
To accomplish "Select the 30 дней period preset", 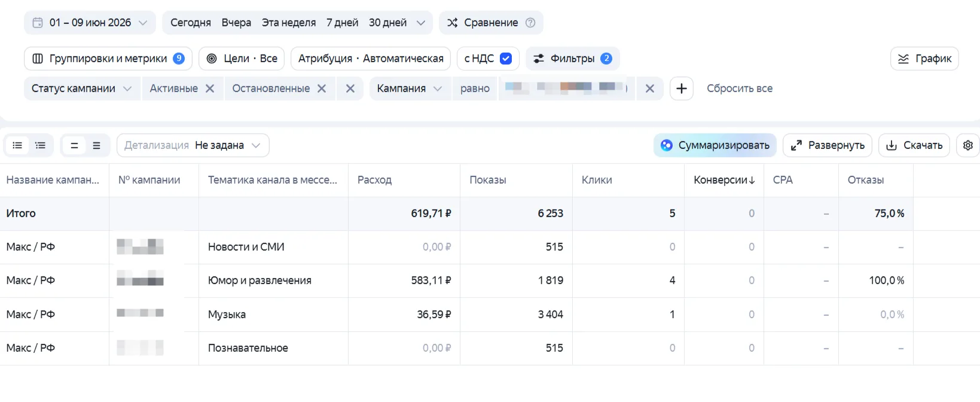I will (387, 23).
